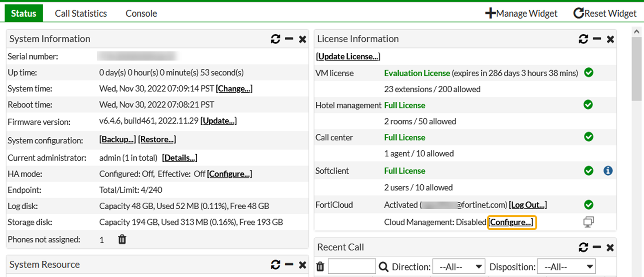The width and height of the screenshot is (644, 277).
Task: Refresh the Recent Call widget
Action: [x=583, y=247]
